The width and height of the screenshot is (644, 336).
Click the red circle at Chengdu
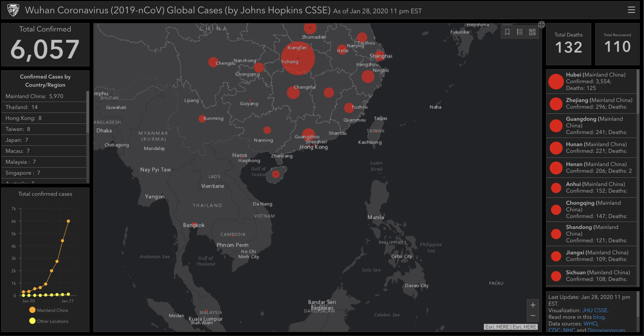tap(213, 62)
